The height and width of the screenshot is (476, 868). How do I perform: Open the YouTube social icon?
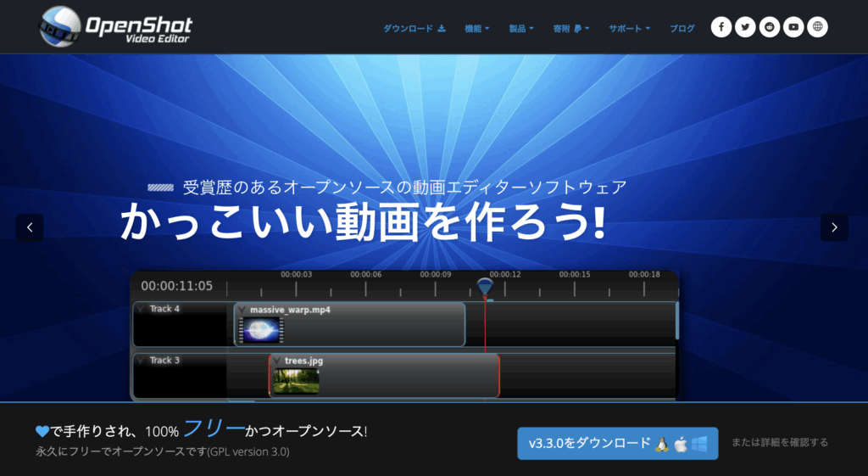(793, 28)
